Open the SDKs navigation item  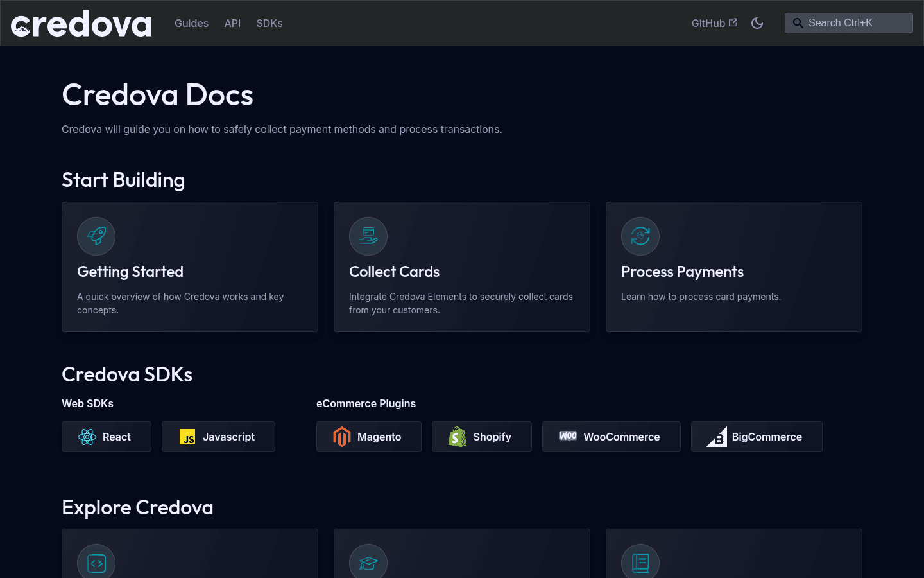pyautogui.click(x=269, y=23)
